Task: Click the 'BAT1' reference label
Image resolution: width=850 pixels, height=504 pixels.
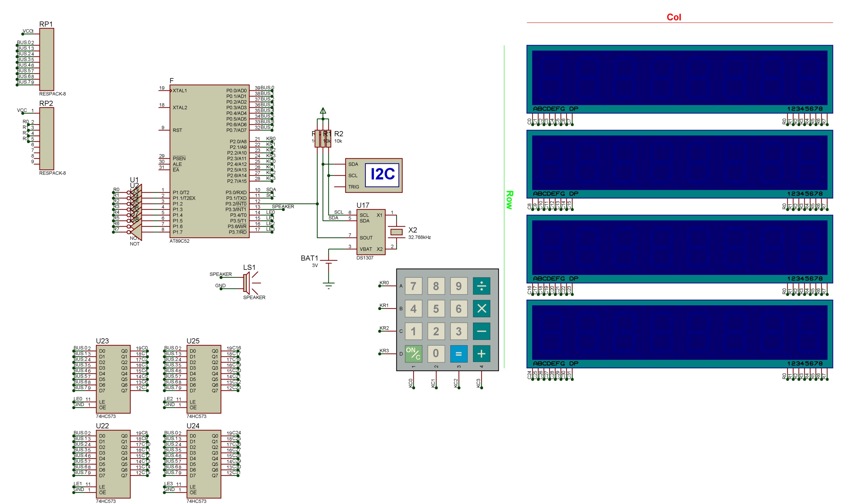Action: coord(309,258)
